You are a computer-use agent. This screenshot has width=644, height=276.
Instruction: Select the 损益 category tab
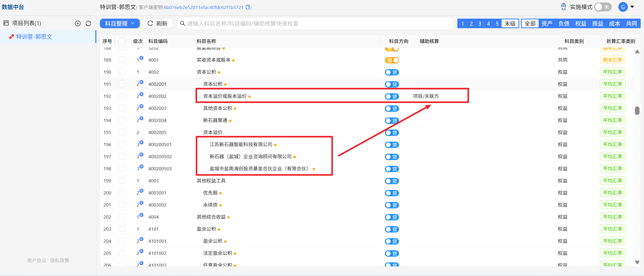tap(597, 23)
